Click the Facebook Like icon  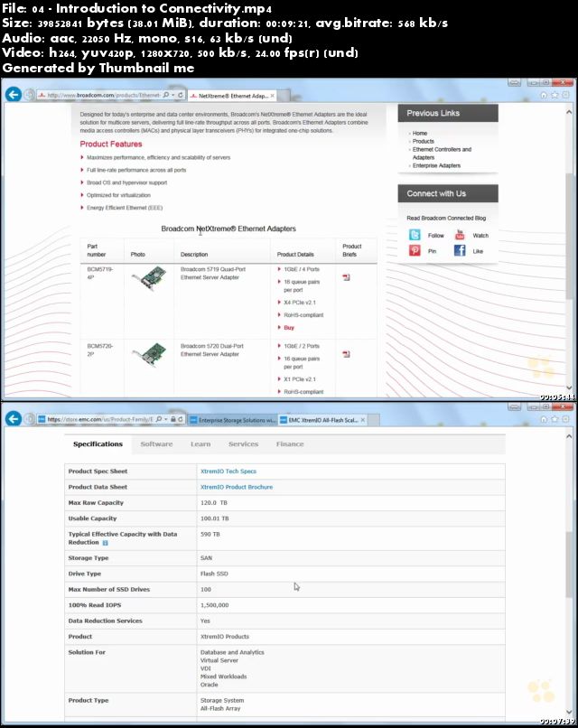point(460,251)
